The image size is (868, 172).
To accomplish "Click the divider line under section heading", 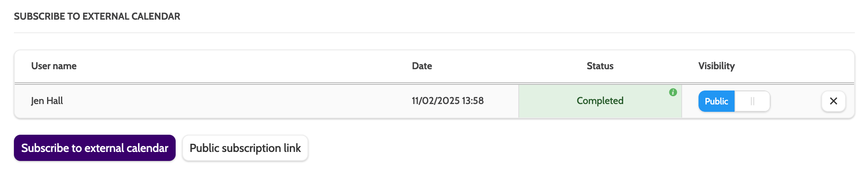I will 434,33.
